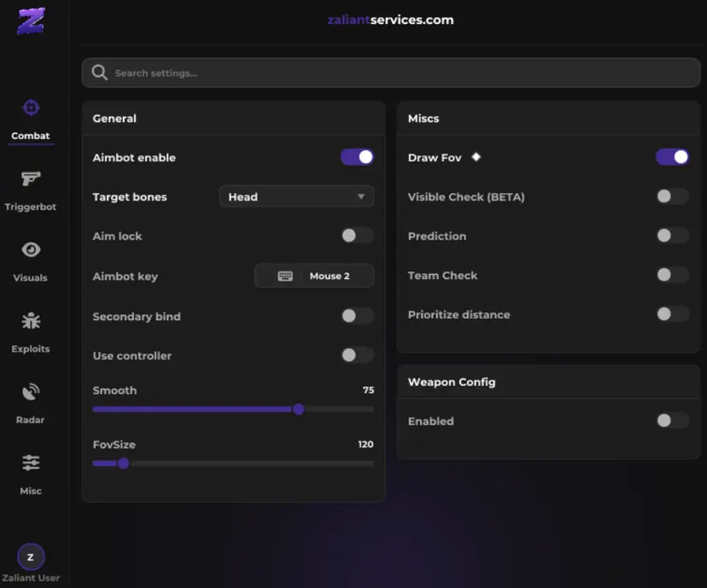Image resolution: width=707 pixels, height=588 pixels.
Task: Open the Target bones Head dropdown
Action: [296, 196]
